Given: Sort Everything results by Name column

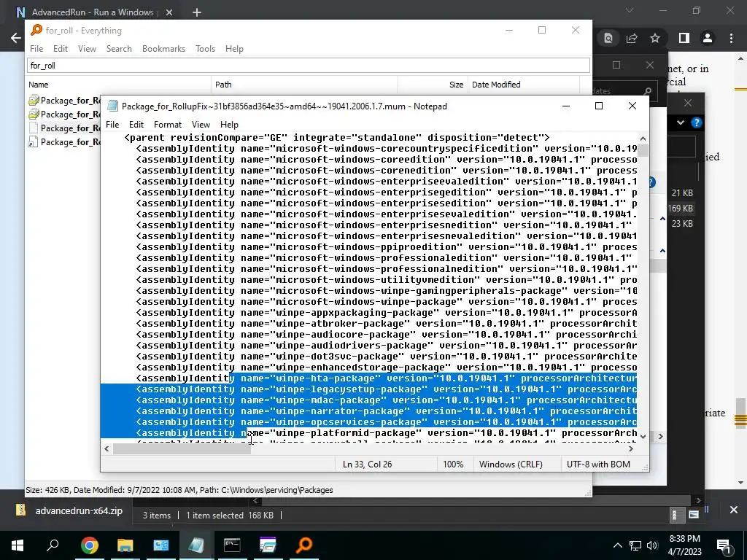Looking at the screenshot, I should point(118,85).
